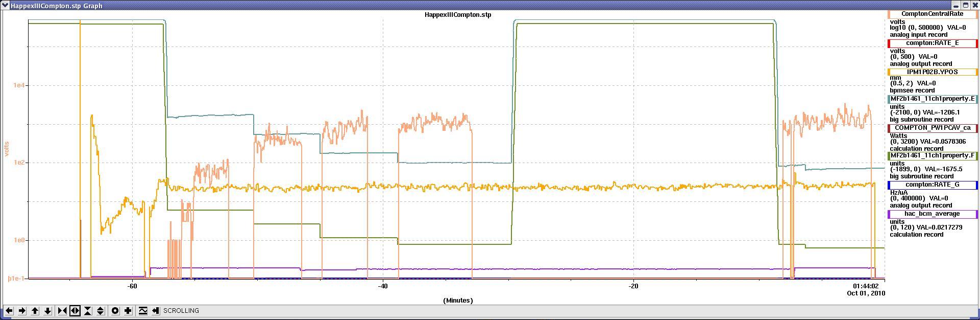Click the plus crosshair toolbar icon

[128, 310]
